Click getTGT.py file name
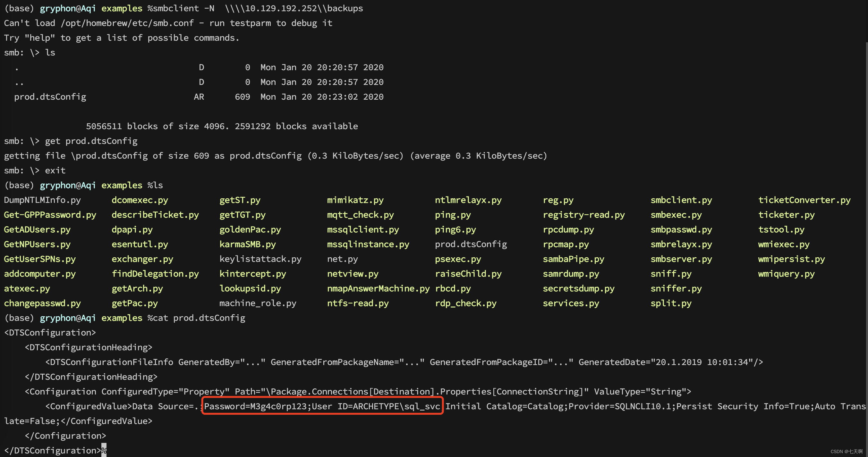 coord(243,215)
